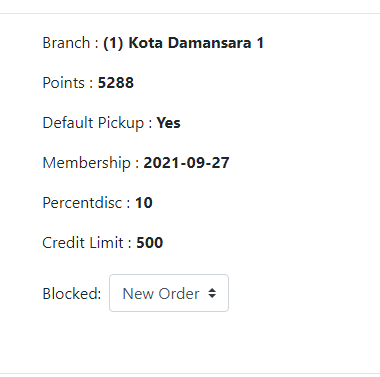Viewport: 380px width, 377px height.
Task: Click the divider line below the Blocked row
Action: tap(190, 373)
